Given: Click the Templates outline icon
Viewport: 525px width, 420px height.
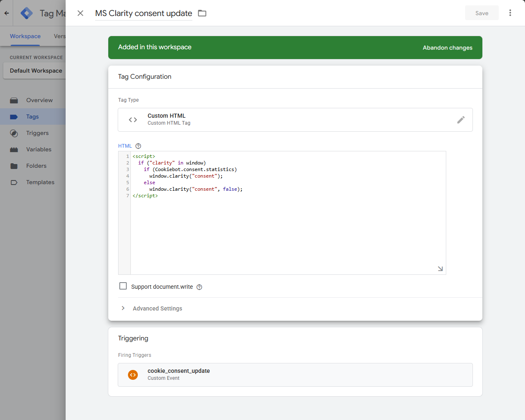Looking at the screenshot, I should 14,183.
